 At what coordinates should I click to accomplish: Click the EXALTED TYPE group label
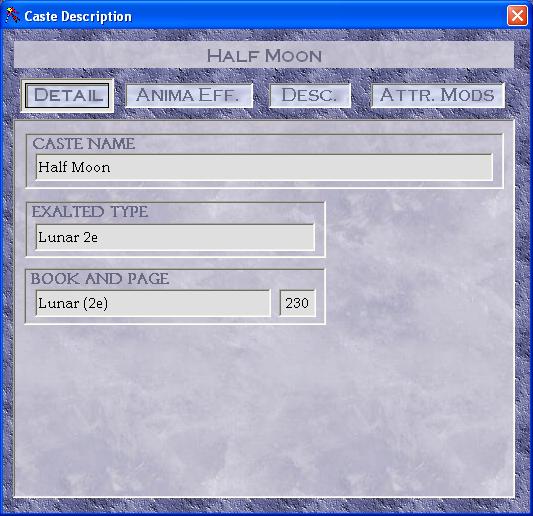[x=90, y=212]
